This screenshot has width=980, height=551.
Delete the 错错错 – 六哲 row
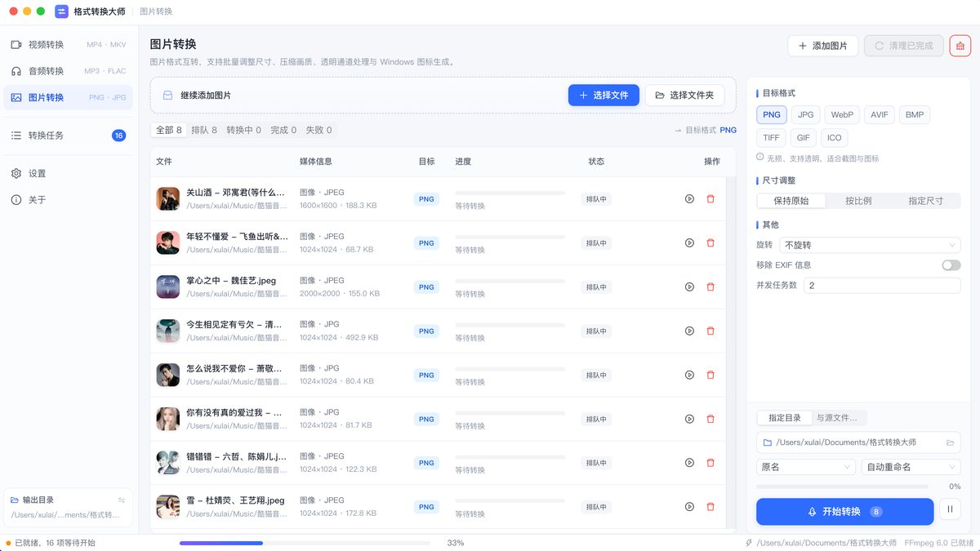[x=710, y=463]
